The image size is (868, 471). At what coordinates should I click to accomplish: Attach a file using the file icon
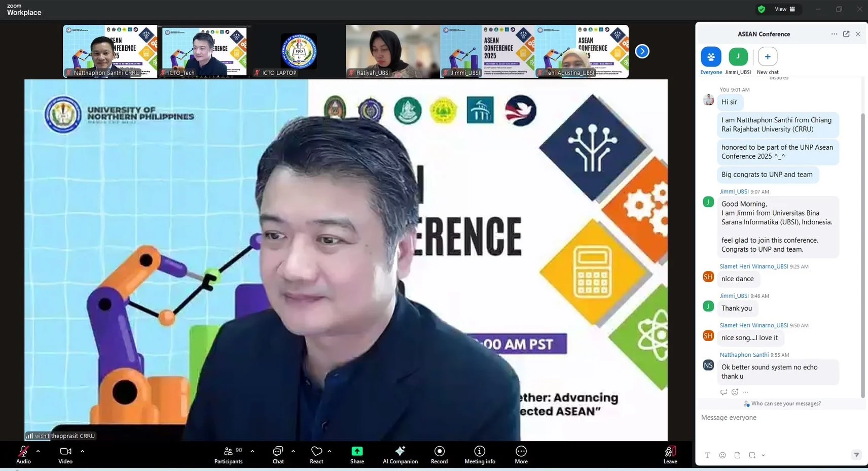click(x=737, y=455)
